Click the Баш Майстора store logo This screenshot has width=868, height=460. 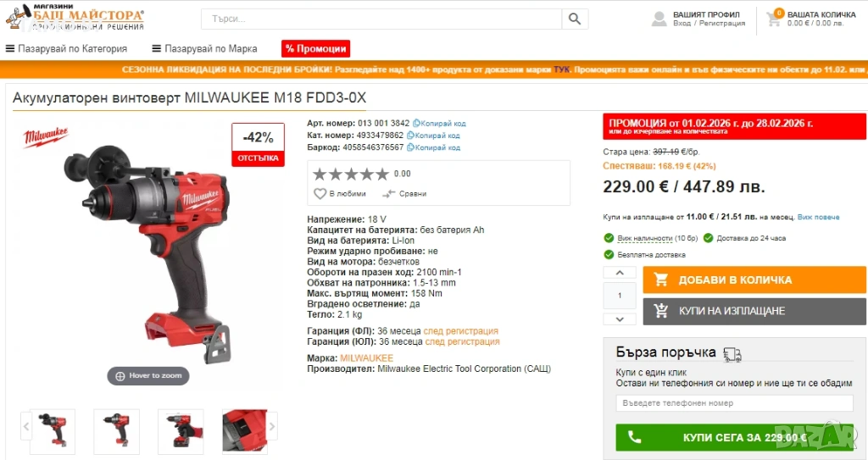coord(75,17)
